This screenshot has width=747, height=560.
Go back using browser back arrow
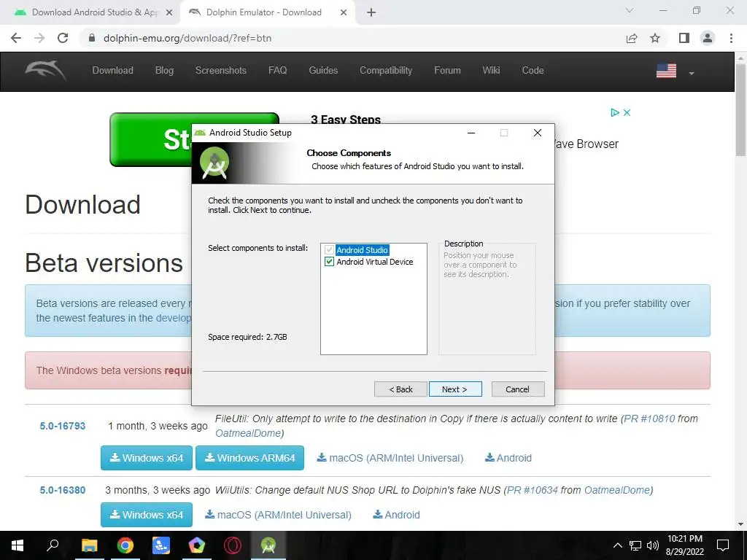16,38
